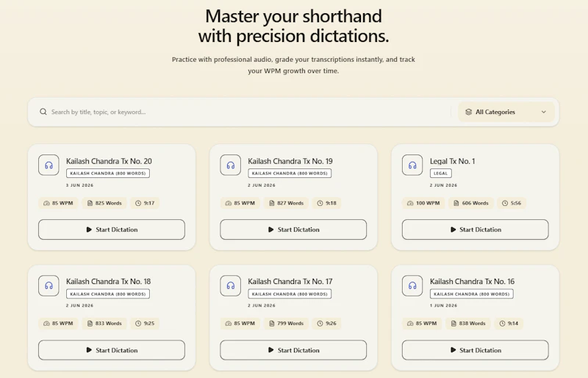Start Dictation for Kailash Chandra Tx No. 16

475,350
